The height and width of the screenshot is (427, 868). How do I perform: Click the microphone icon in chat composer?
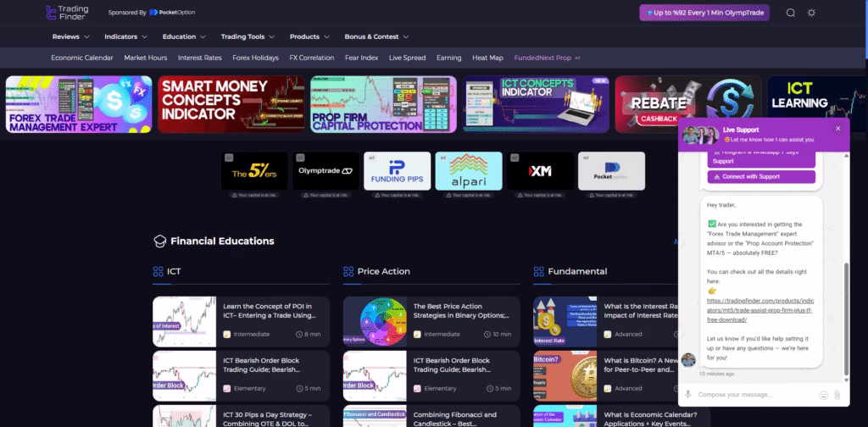tap(688, 394)
